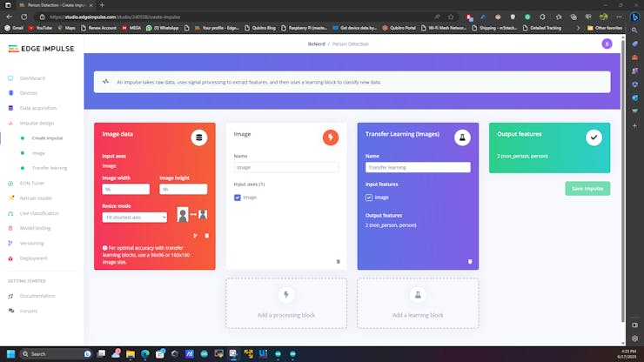
Task: Open Versioning page
Action: coord(31,244)
